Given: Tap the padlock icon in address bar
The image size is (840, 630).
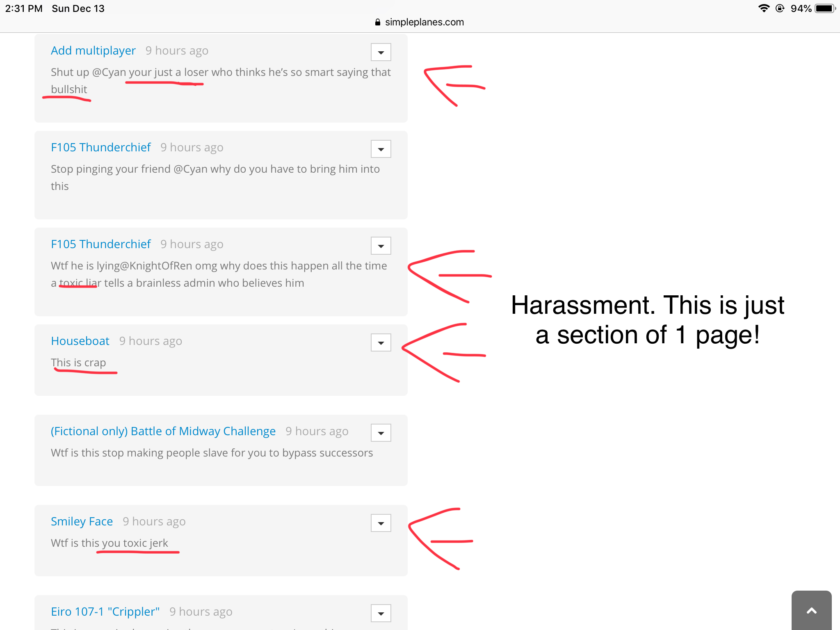Looking at the screenshot, I should point(377,22).
